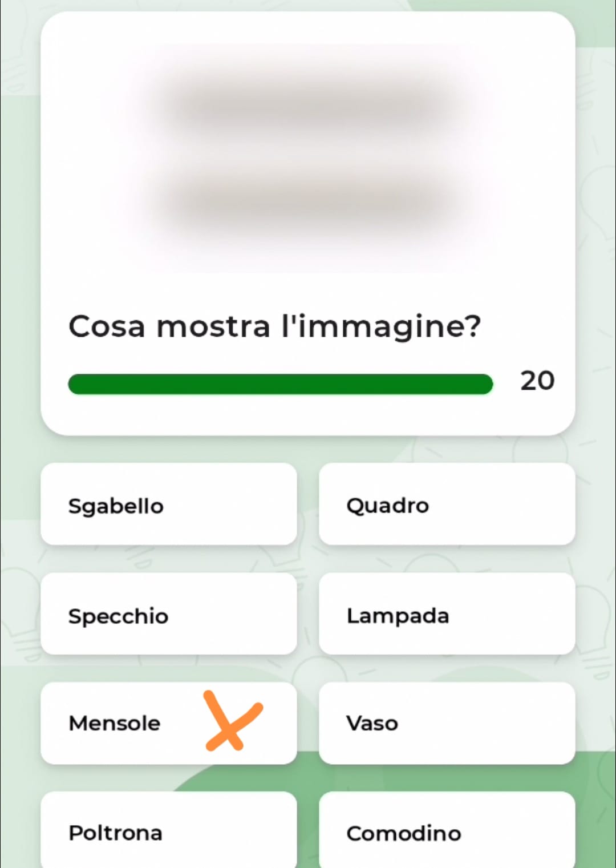This screenshot has height=868, width=616.
Task: Click the blurred quiz image
Action: [x=308, y=157]
